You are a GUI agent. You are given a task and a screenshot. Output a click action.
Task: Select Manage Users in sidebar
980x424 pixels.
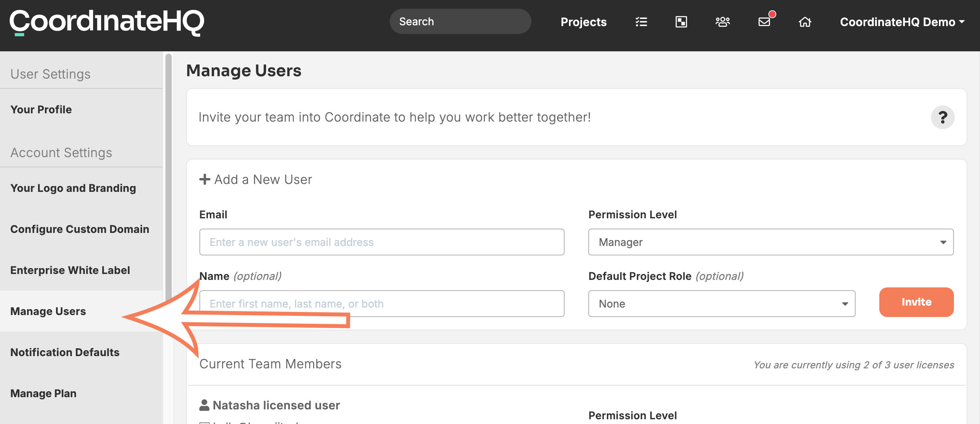click(81, 311)
